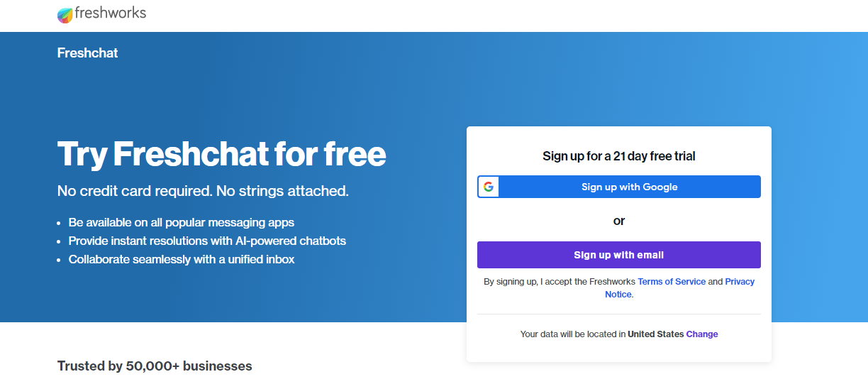The height and width of the screenshot is (389, 868).
Task: Click the freshworks wordmark in the header
Action: point(110,13)
